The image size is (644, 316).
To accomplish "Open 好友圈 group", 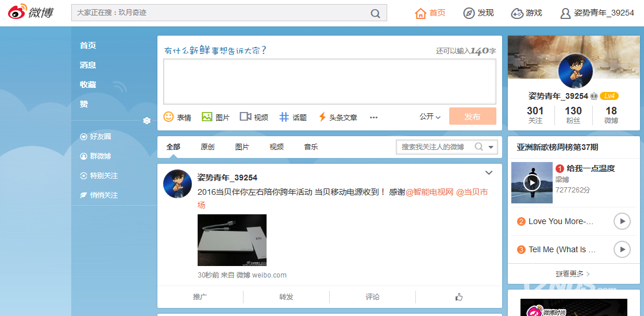I will tap(95, 136).
